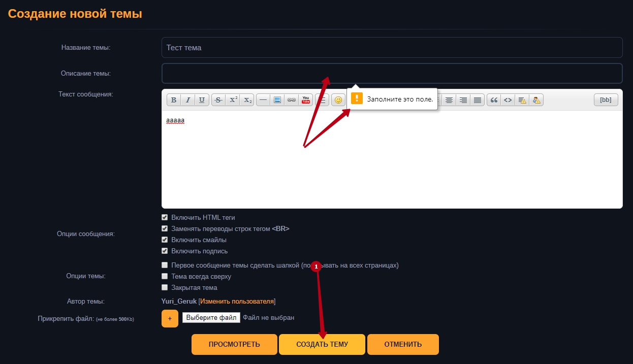This screenshot has width=633, height=364.
Task: Insert a YouTube video
Action: point(306,100)
